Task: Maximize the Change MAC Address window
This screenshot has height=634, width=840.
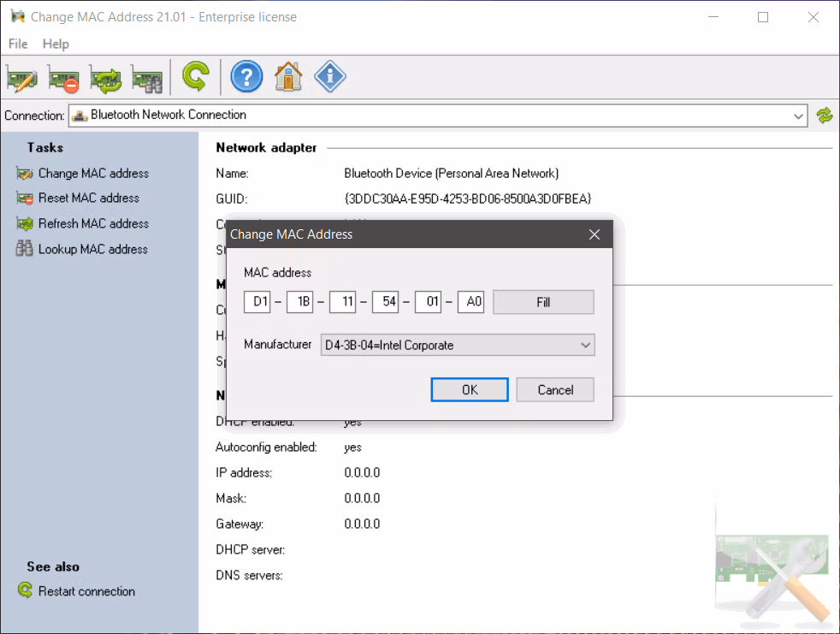Action: coord(763,17)
